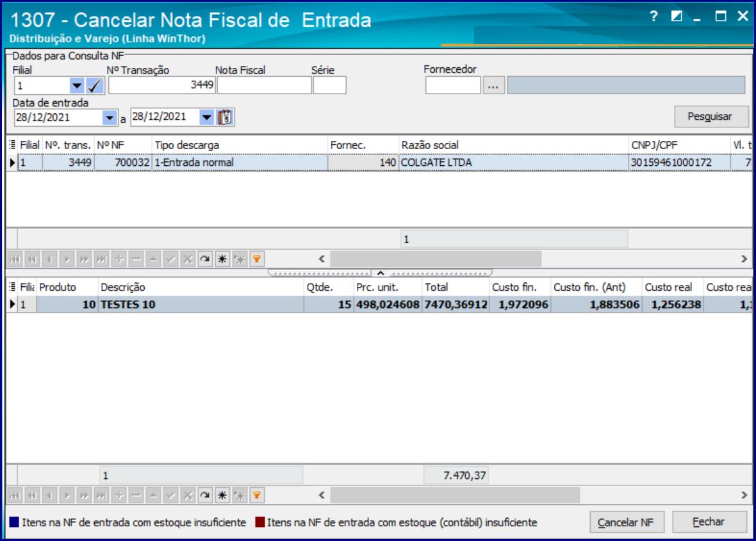The height and width of the screenshot is (541, 756).
Task: Click the items grid horizontal scrollbar thumb
Action: (455, 496)
